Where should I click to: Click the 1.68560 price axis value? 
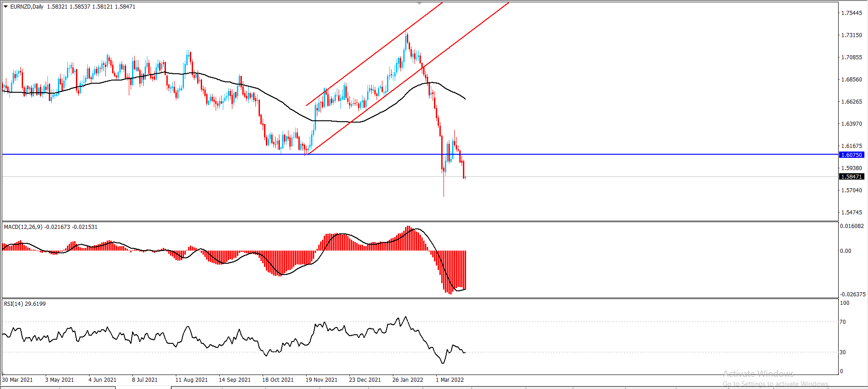point(851,80)
